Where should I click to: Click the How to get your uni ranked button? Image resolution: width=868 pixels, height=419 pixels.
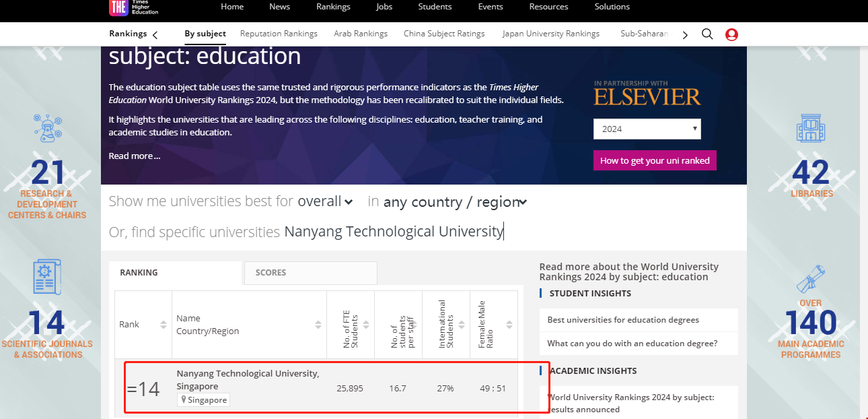(654, 160)
